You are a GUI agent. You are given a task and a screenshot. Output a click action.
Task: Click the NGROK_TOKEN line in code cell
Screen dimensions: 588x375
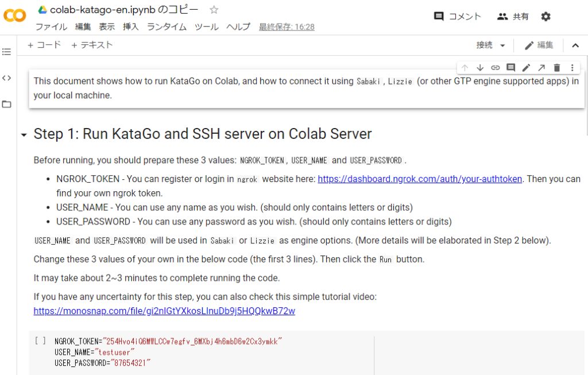pyautogui.click(x=168, y=341)
